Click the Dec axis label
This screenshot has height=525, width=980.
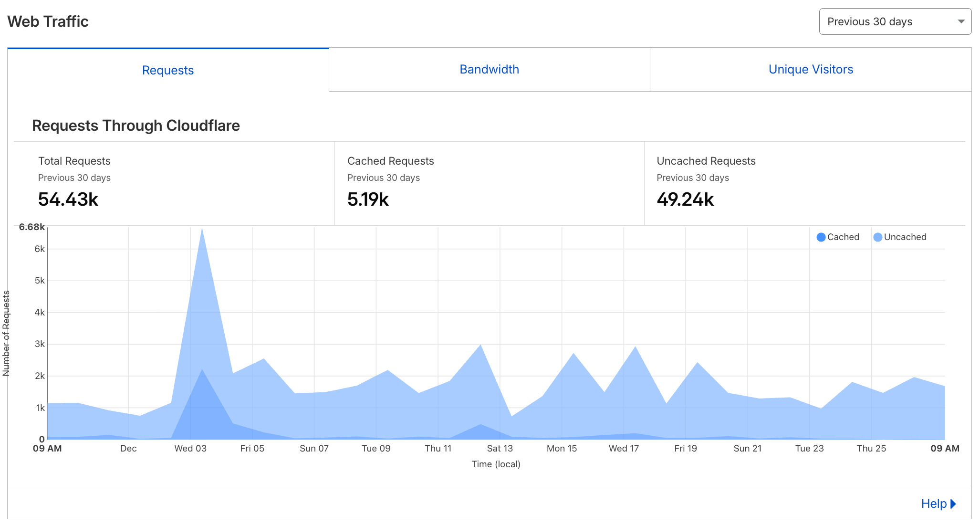128,448
